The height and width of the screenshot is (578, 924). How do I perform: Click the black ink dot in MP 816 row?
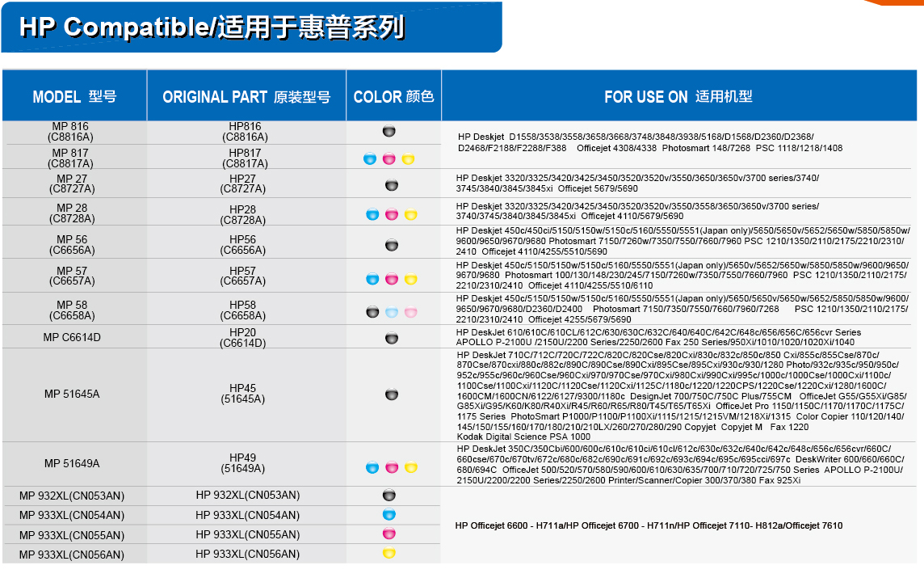(x=389, y=131)
